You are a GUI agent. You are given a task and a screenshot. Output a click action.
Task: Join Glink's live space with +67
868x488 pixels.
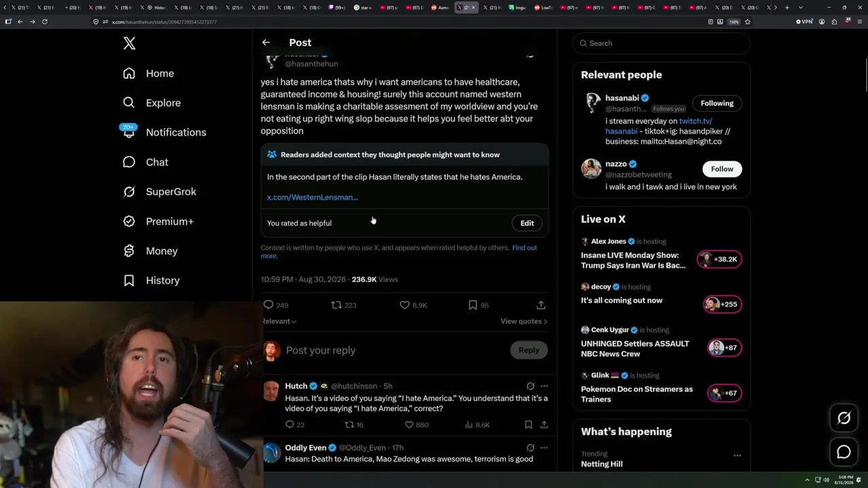click(x=724, y=393)
